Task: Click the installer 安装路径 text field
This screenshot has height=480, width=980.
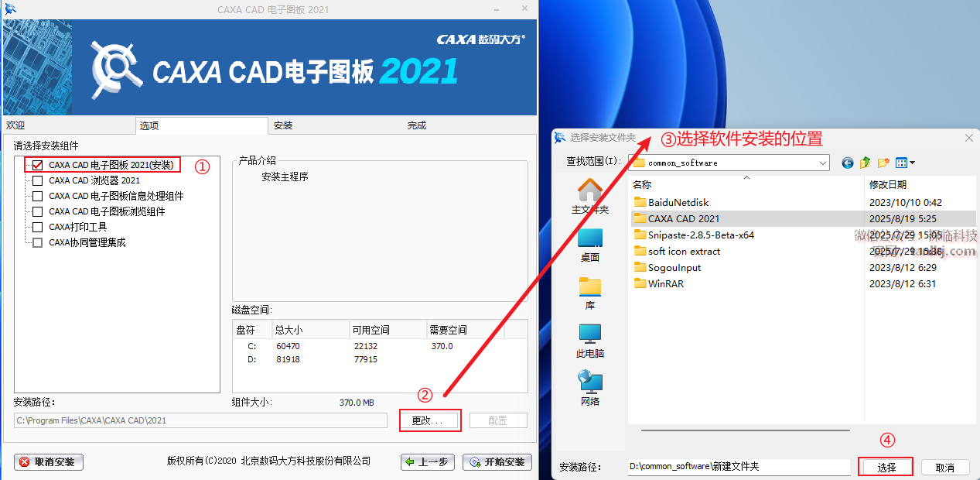Action: coord(200,420)
